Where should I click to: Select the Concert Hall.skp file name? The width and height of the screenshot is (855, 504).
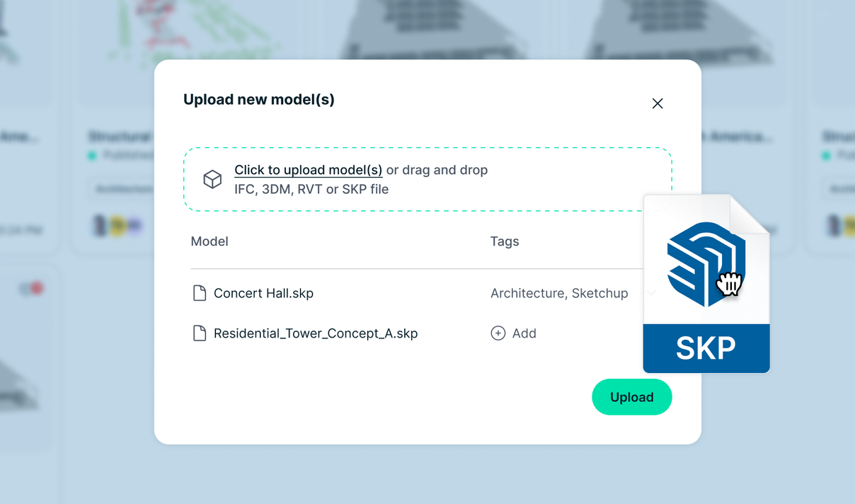click(263, 293)
